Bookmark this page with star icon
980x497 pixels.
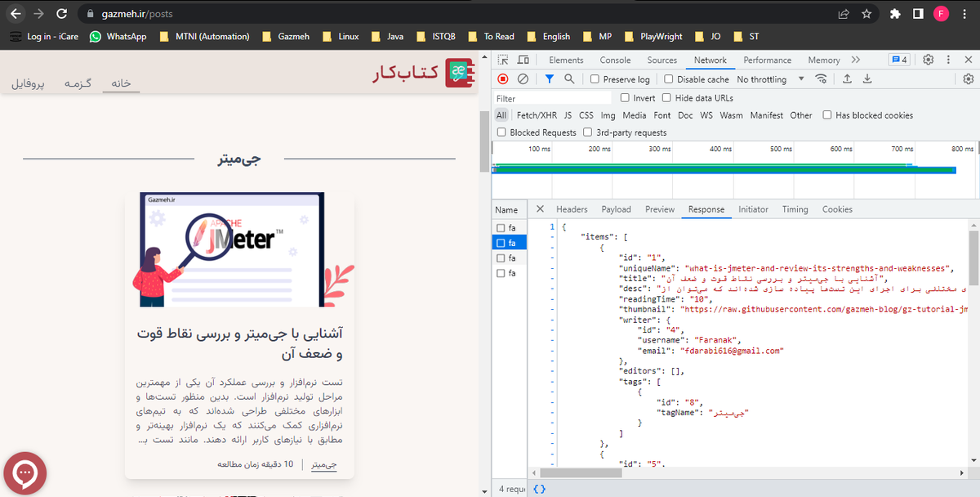tap(866, 14)
